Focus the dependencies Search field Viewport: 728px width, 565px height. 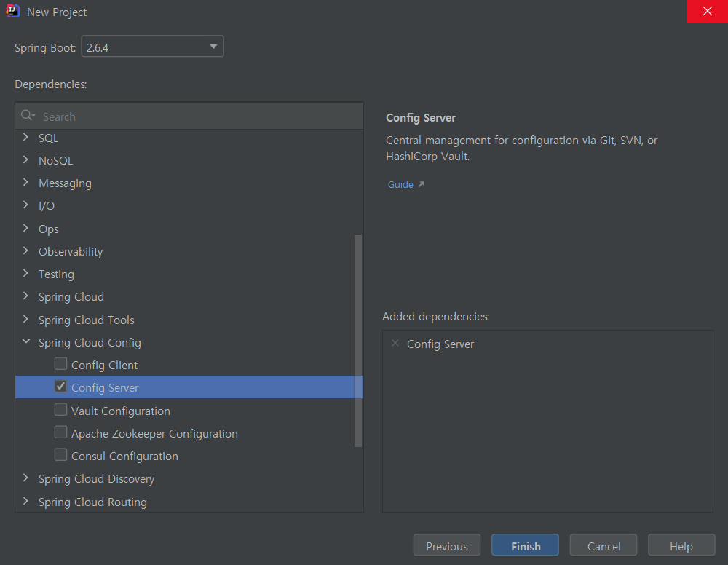click(189, 116)
